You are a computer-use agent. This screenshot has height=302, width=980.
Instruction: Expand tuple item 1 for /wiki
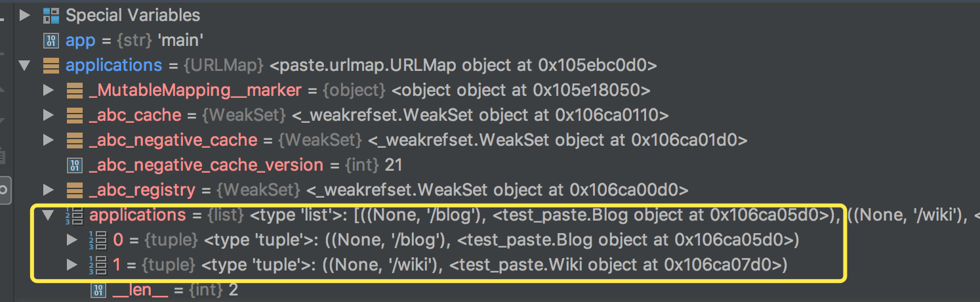(x=72, y=265)
